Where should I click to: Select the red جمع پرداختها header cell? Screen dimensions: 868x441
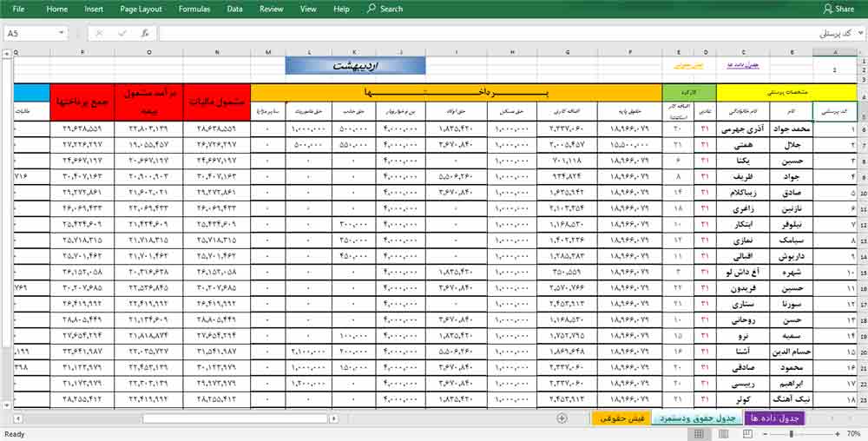82,102
